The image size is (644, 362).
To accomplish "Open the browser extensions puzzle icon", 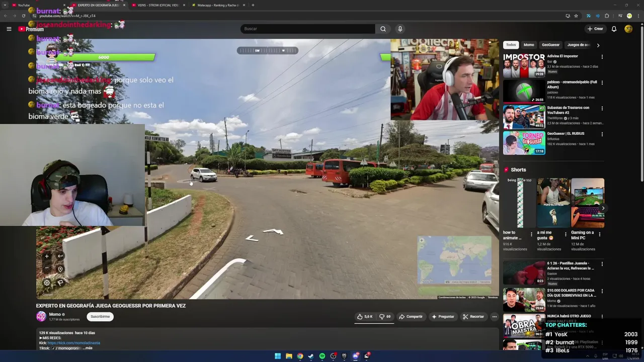I will tap(607, 16).
